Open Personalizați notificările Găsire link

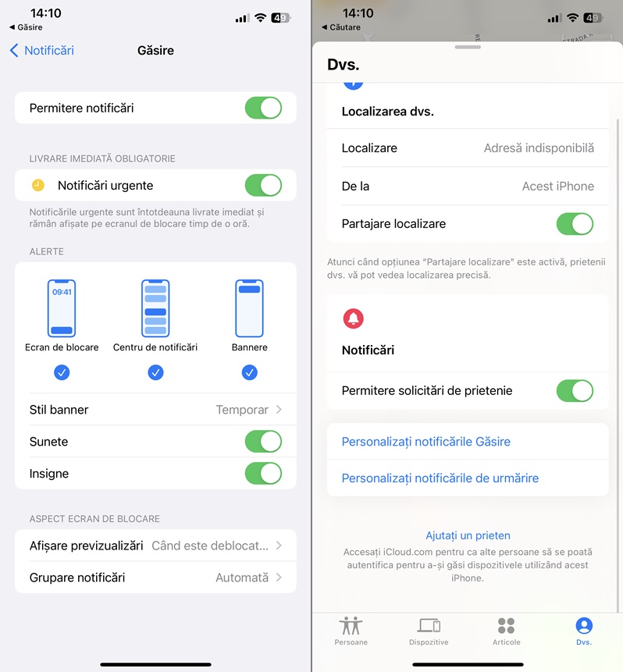(426, 442)
